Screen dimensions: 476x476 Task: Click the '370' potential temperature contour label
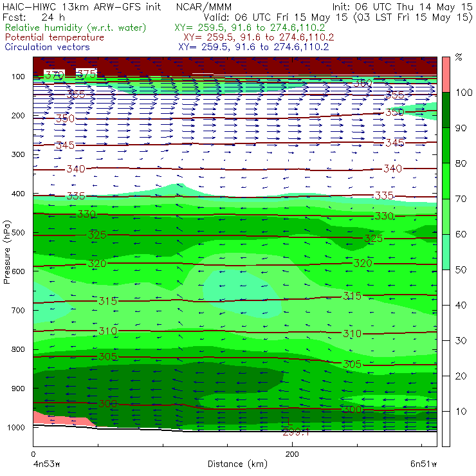click(54, 75)
